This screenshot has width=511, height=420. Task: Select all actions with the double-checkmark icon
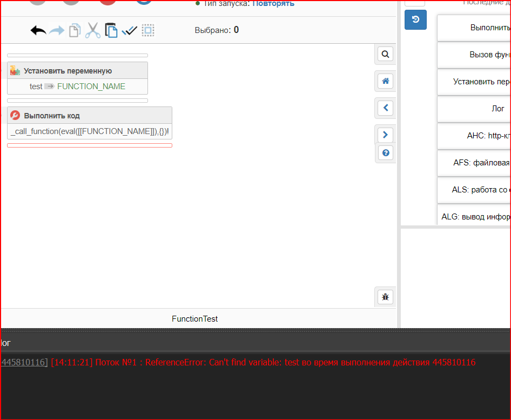click(130, 30)
